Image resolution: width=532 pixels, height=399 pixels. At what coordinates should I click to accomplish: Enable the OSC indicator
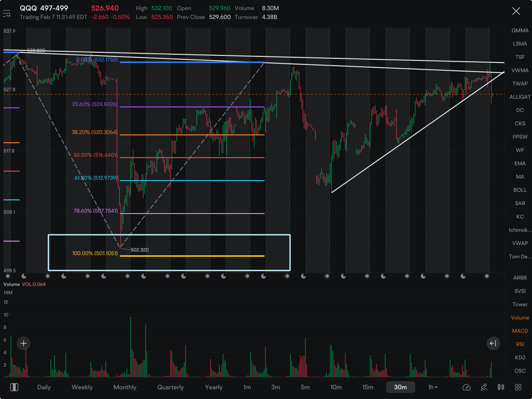click(520, 371)
